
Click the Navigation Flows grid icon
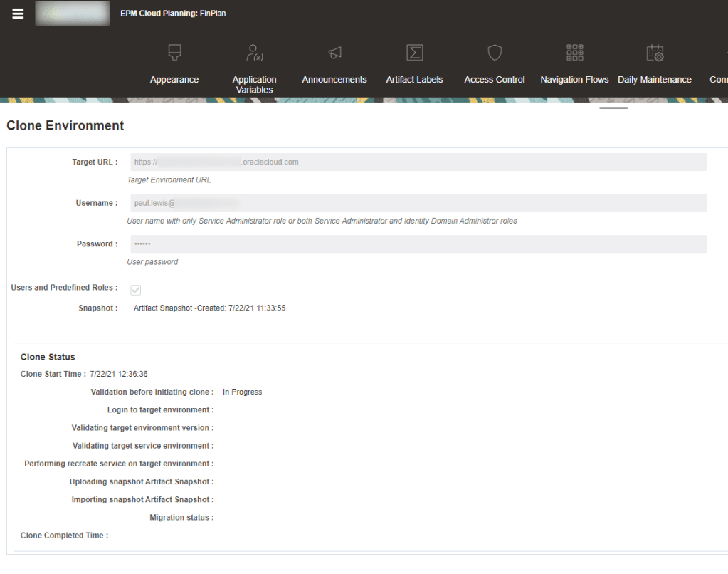point(574,52)
